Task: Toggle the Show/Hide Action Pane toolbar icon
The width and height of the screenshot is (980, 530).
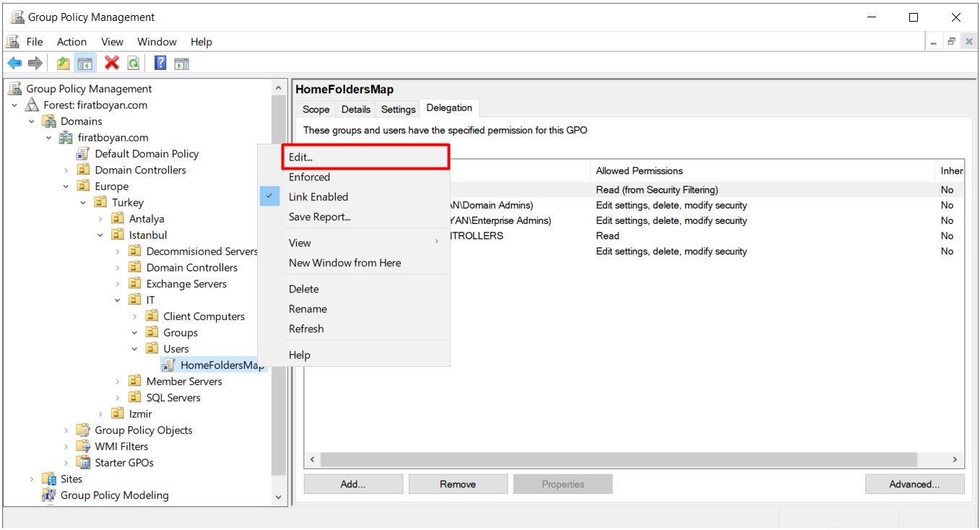Action: pos(181,64)
